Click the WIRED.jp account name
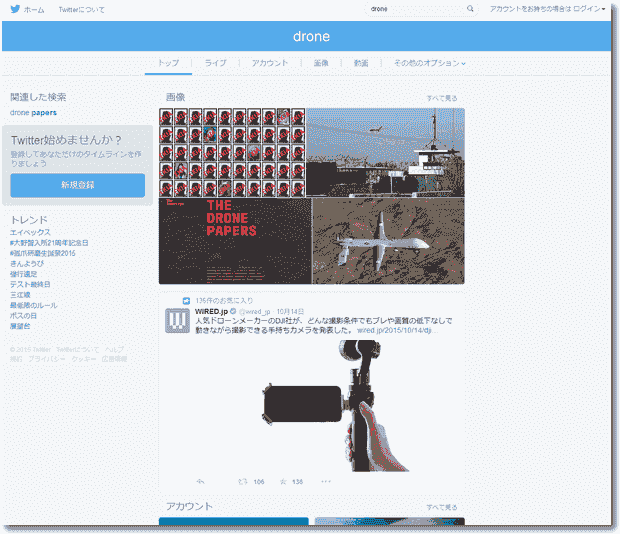 [x=212, y=311]
